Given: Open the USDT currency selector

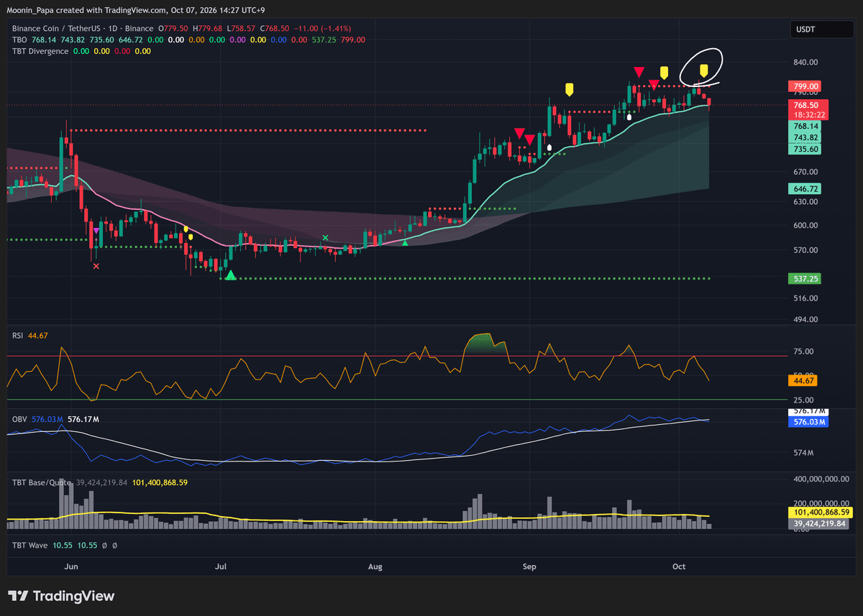Looking at the screenshot, I should click(805, 29).
